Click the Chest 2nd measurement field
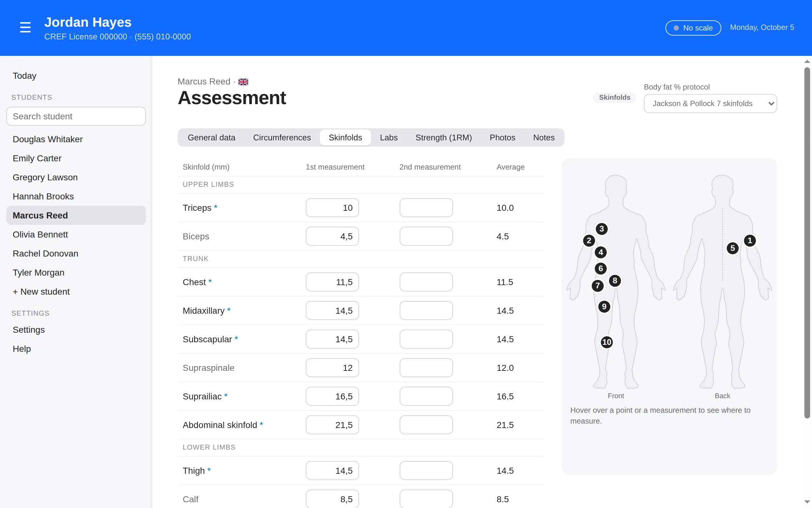The height and width of the screenshot is (508, 812). pos(426,282)
